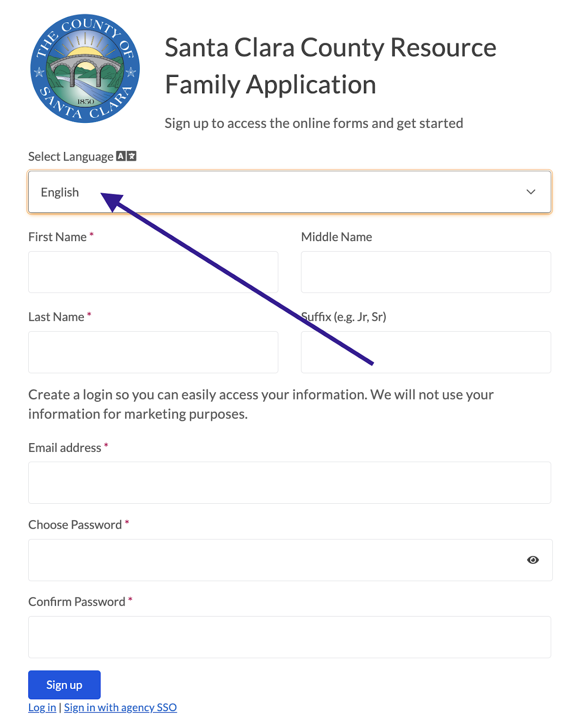The image size is (576, 728).
Task: Open the English language dropdown
Action: [289, 192]
